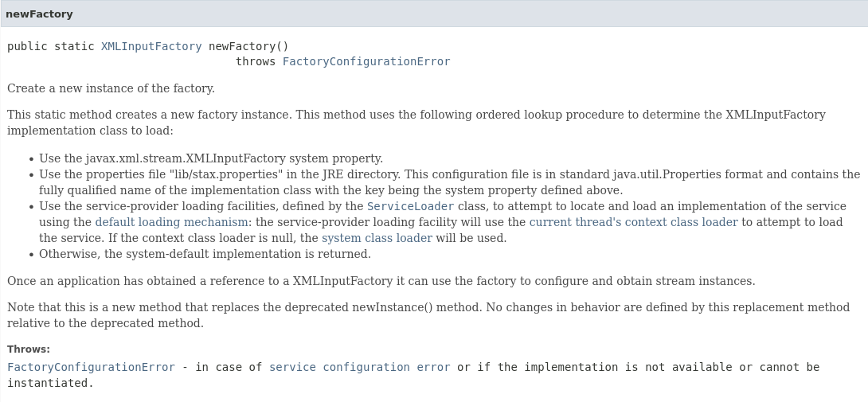Image resolution: width=868 pixels, height=402 pixels.
Task: Open the ServiceLoader class link
Action: [410, 206]
